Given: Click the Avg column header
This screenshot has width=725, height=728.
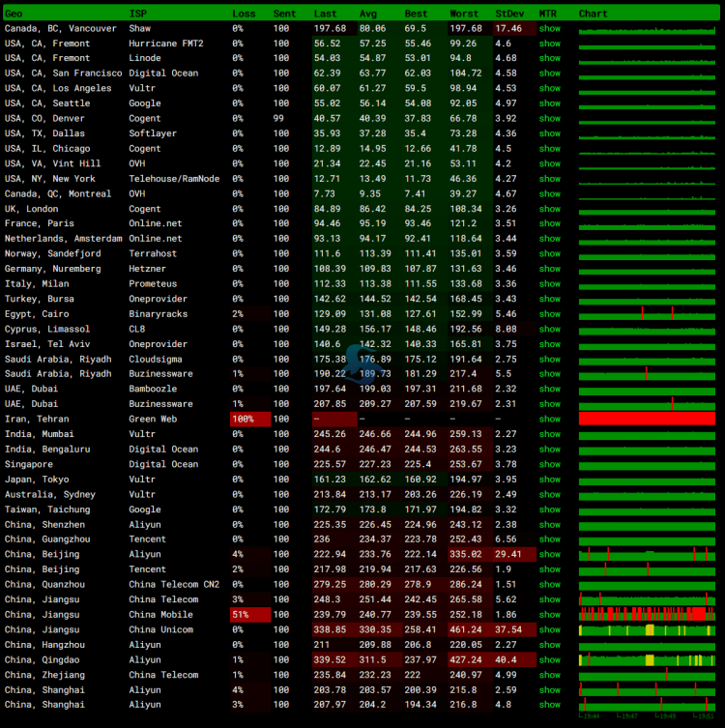Looking at the screenshot, I should click(368, 14).
